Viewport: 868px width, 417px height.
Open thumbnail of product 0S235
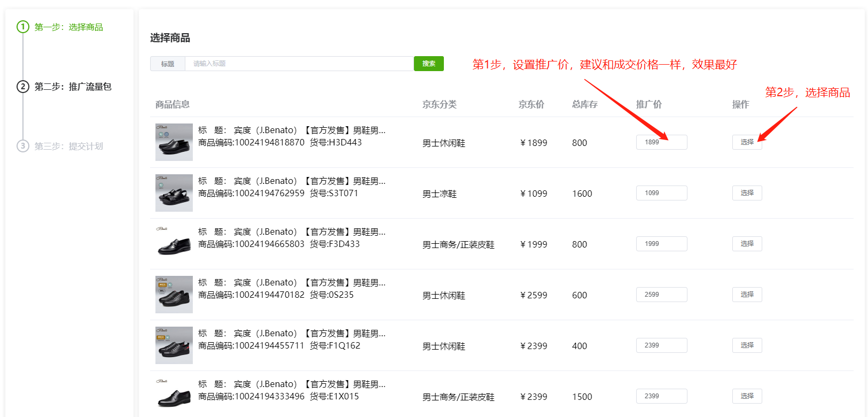tap(174, 295)
